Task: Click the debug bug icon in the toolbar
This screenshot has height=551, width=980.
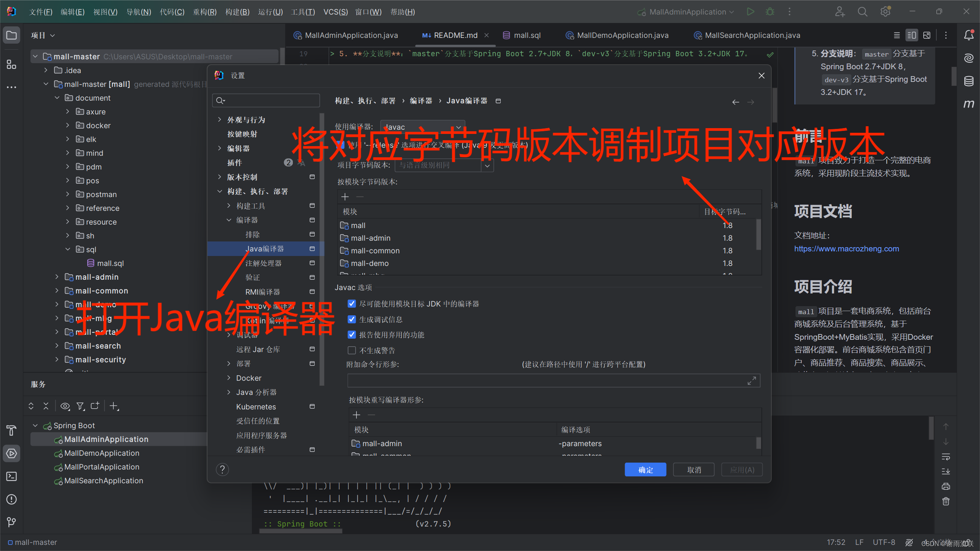Action: (770, 12)
